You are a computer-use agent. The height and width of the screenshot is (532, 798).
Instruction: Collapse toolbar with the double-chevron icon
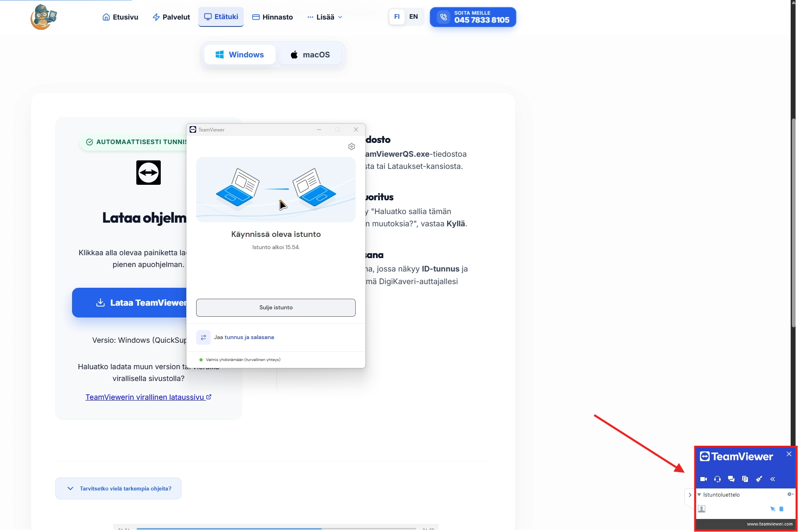click(x=773, y=479)
